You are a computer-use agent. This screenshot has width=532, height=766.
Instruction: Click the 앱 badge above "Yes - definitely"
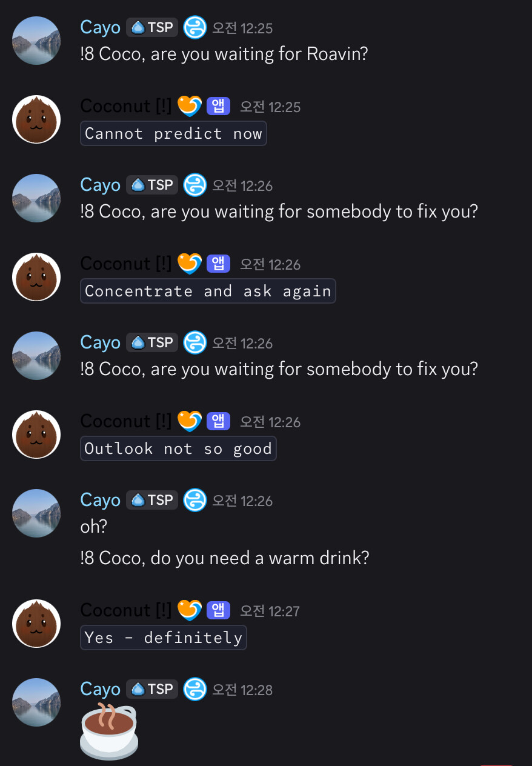pyautogui.click(x=219, y=610)
